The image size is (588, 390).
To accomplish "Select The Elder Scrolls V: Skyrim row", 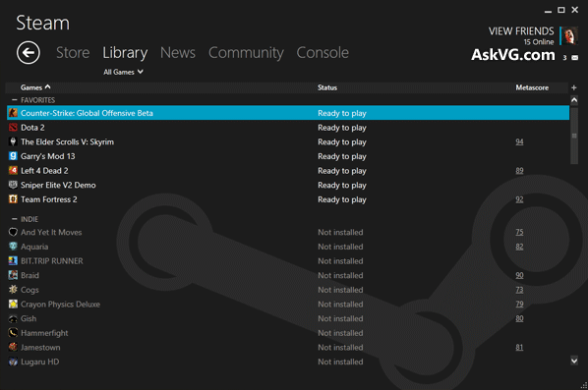I will click(x=288, y=141).
